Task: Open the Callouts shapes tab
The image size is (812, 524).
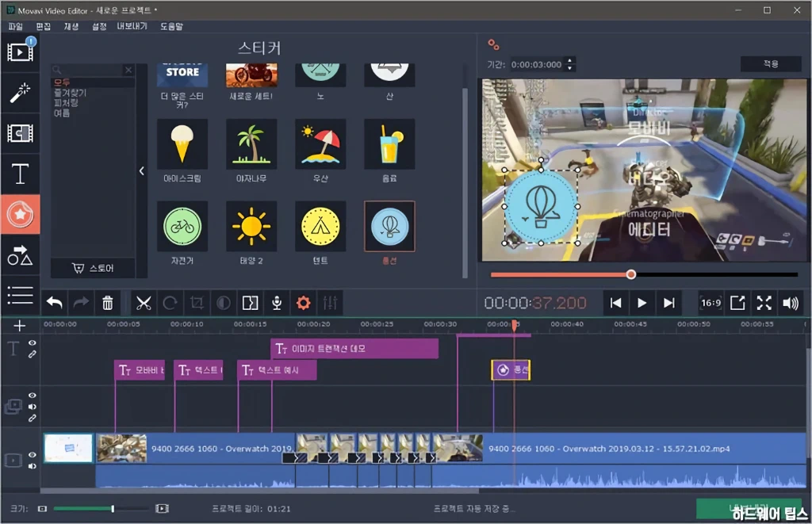Action: (20, 255)
